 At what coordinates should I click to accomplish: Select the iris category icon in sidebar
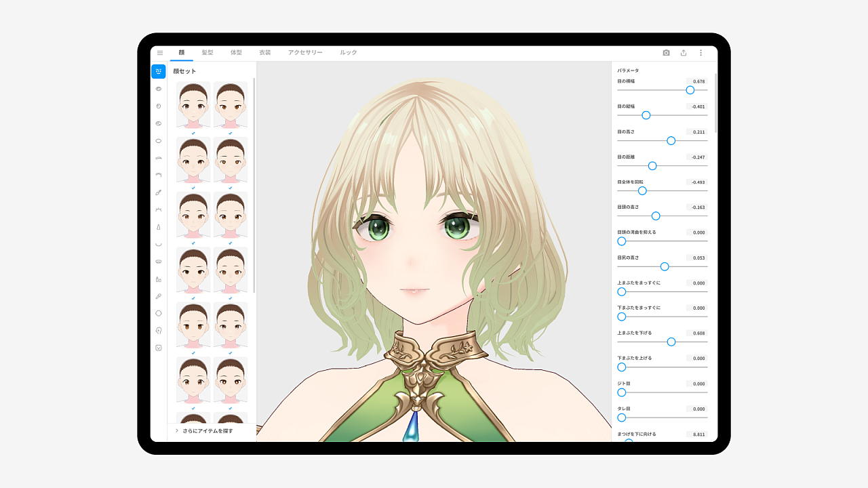158,106
